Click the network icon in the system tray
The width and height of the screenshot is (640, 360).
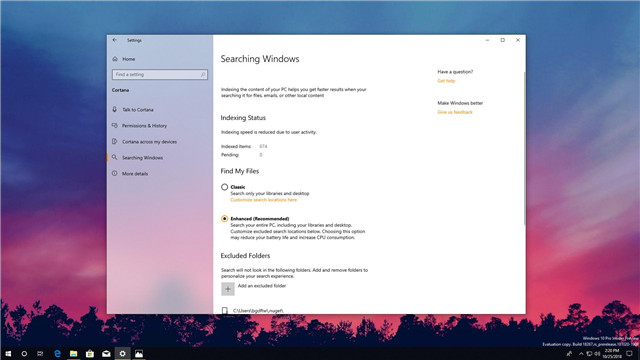tap(589, 353)
